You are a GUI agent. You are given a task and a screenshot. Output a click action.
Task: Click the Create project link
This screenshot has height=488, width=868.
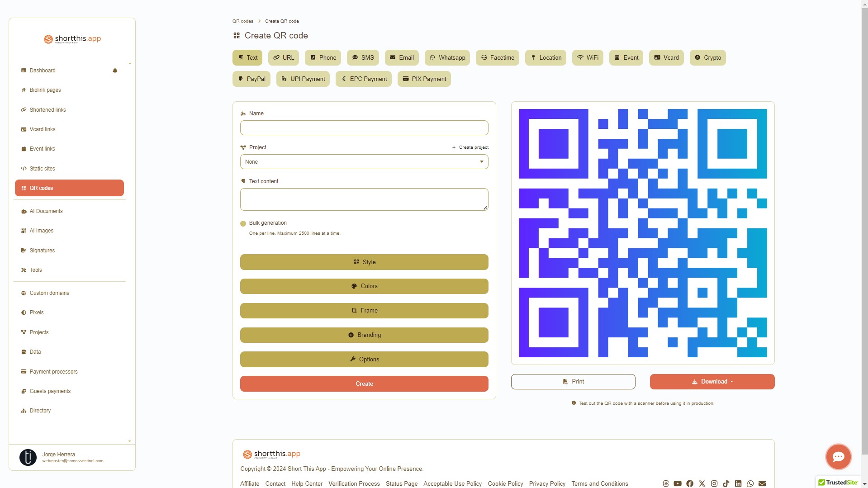pos(470,147)
